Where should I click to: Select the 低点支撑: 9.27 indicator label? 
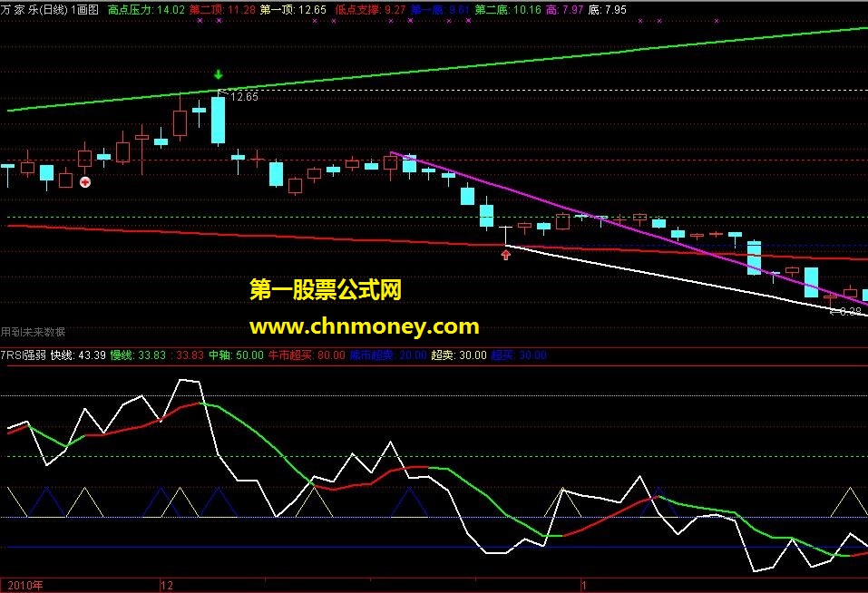click(x=370, y=9)
